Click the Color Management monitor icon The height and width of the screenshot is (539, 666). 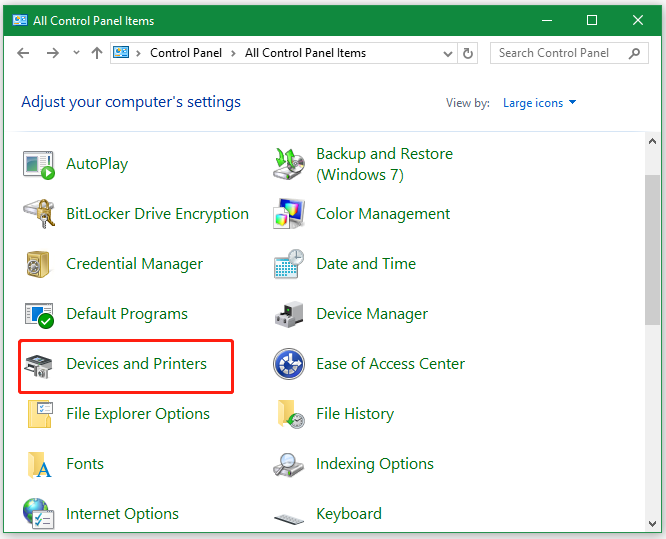pos(289,214)
